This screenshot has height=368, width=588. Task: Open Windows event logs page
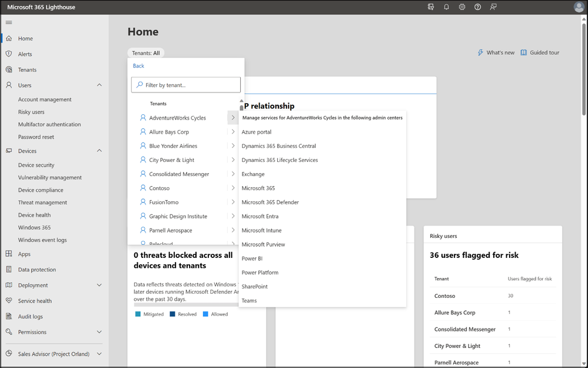[42, 240]
